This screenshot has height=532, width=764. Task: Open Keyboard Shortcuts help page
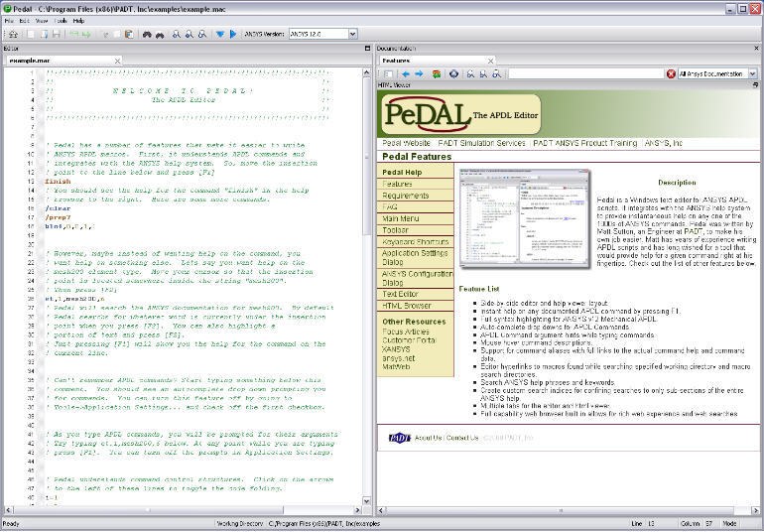[x=415, y=242]
